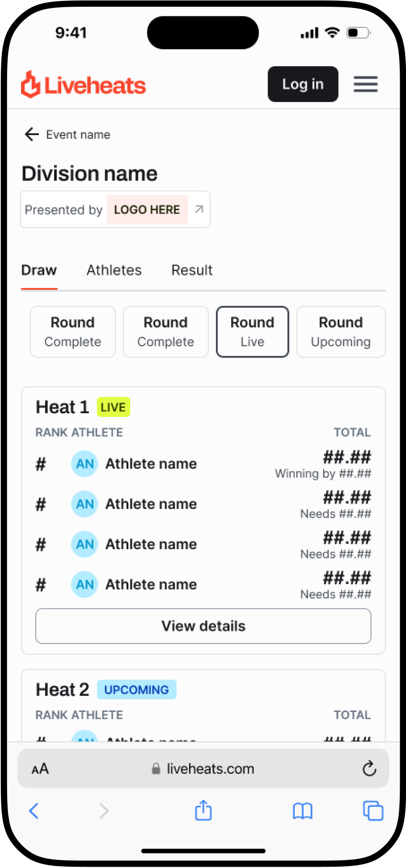Screen dimensions: 406x868
Task: Show Safari tabs overview icon
Action: click(x=373, y=811)
